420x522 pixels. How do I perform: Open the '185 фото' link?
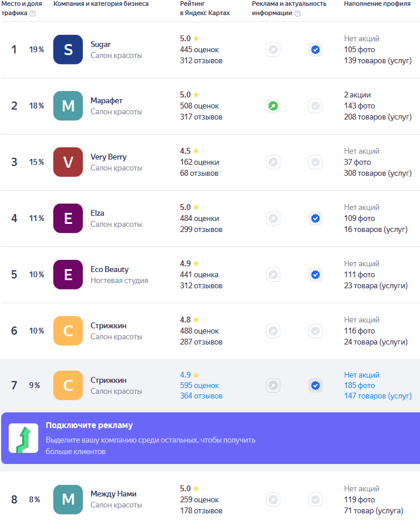tap(360, 386)
